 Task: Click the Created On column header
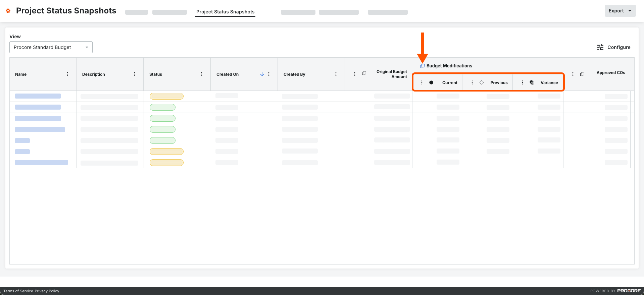point(228,74)
